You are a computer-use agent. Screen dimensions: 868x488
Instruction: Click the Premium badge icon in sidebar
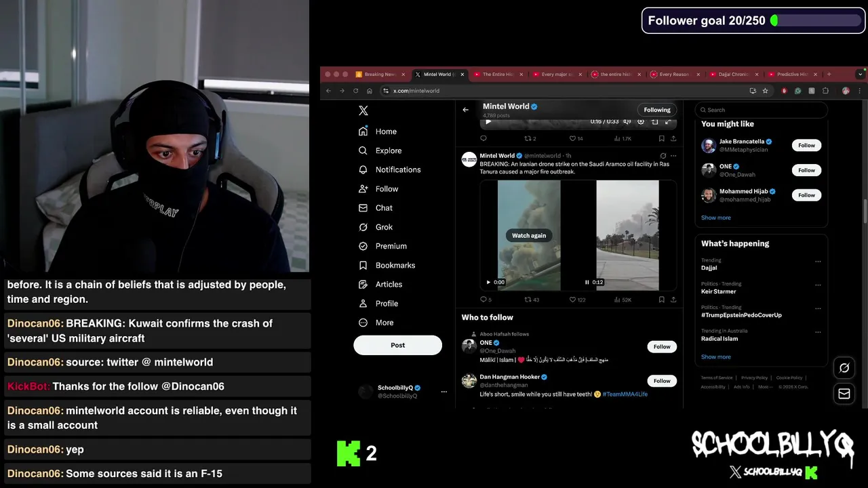tap(363, 246)
